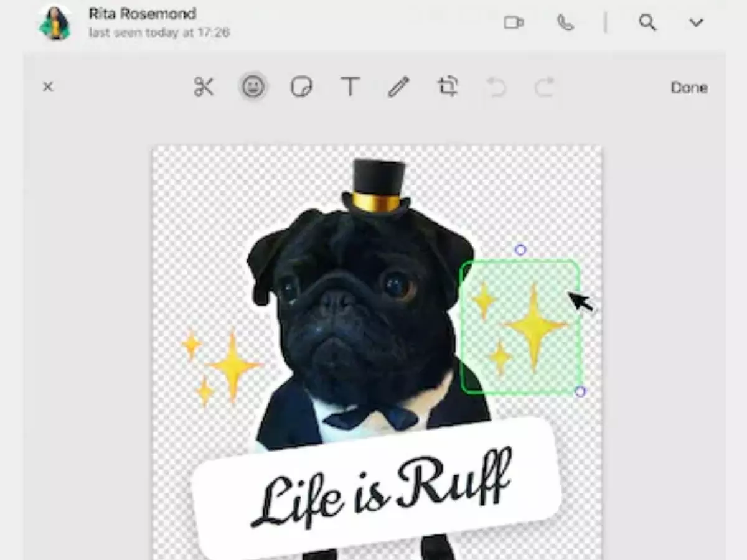Viewport: 747px width, 560px height.
Task: Start a voice call with Rita
Action: point(565,23)
